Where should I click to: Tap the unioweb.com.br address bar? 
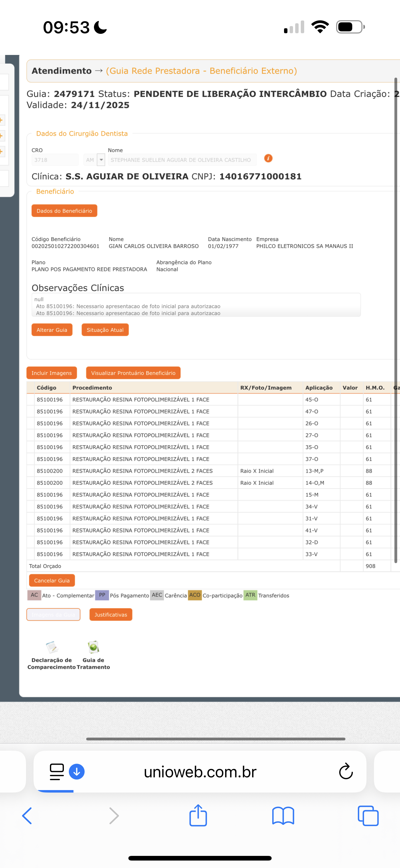200,772
